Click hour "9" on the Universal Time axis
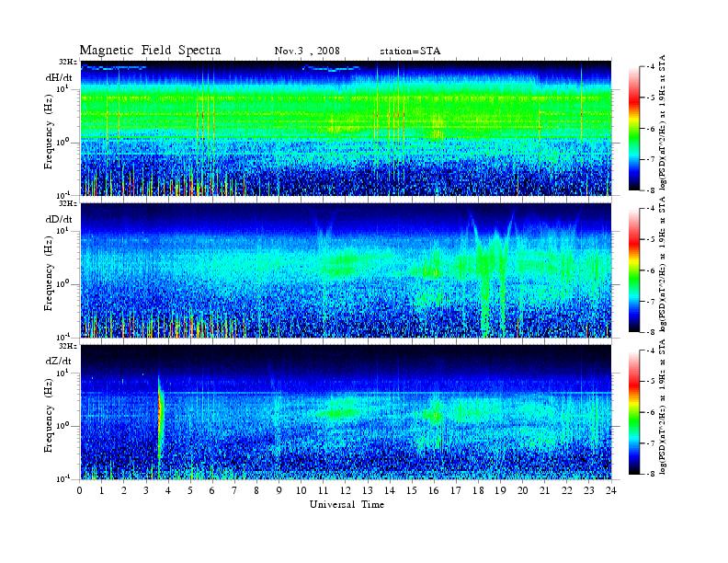The width and height of the screenshot is (728, 563). (279, 490)
